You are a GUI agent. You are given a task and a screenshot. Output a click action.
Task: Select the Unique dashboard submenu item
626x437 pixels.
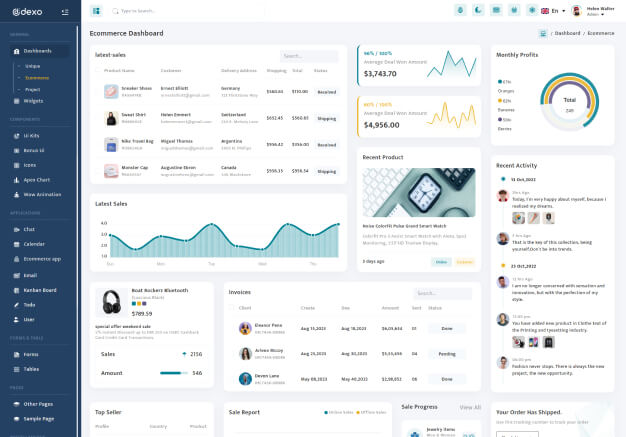(33, 65)
